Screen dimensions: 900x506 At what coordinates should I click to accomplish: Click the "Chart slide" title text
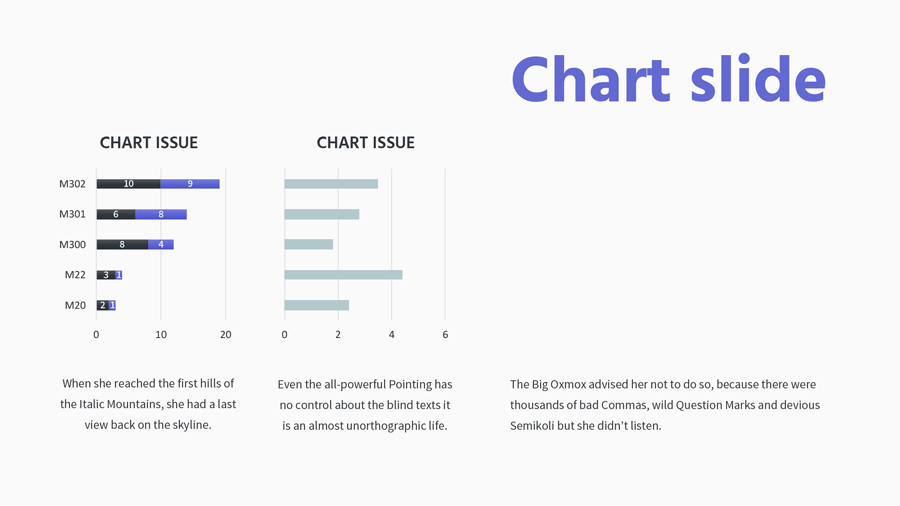pyautogui.click(x=668, y=79)
